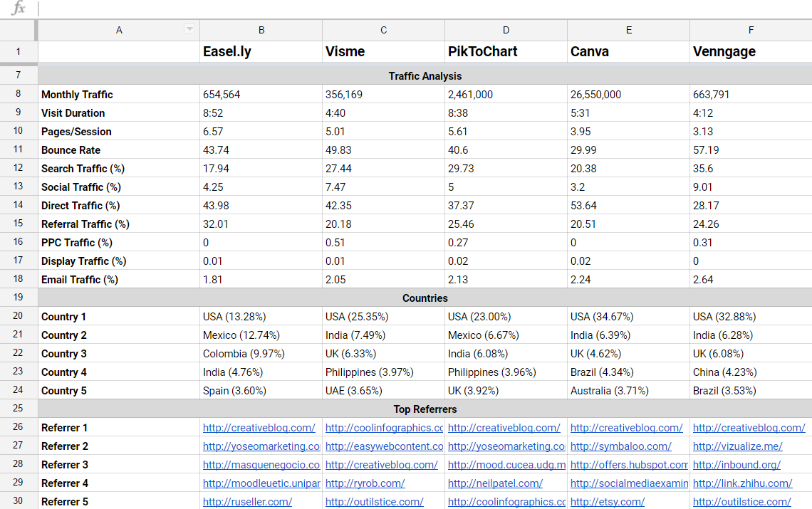Select the Easel.ly header cell

click(261, 52)
